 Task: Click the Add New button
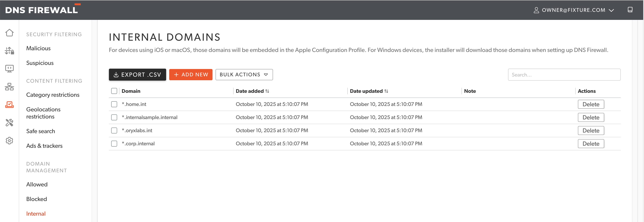pyautogui.click(x=191, y=75)
